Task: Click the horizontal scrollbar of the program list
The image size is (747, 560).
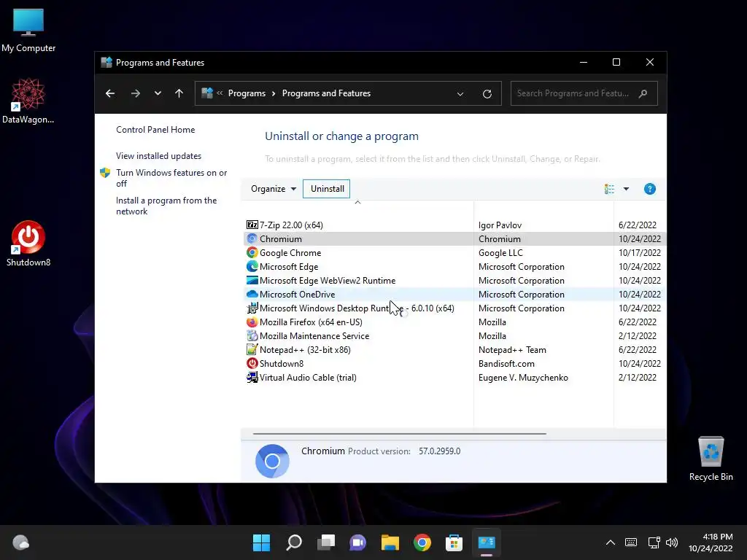Action: click(399, 434)
